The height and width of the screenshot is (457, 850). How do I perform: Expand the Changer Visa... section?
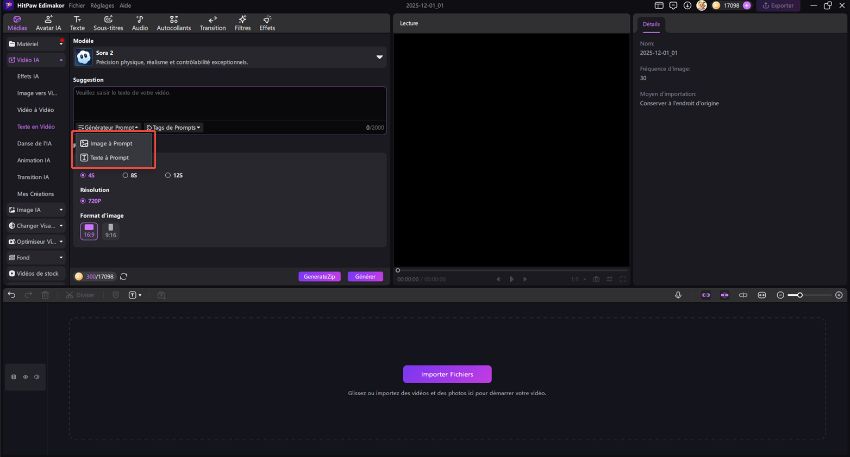click(36, 226)
